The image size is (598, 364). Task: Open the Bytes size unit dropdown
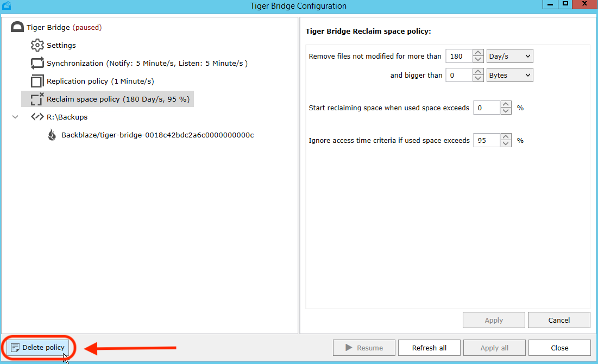click(510, 75)
